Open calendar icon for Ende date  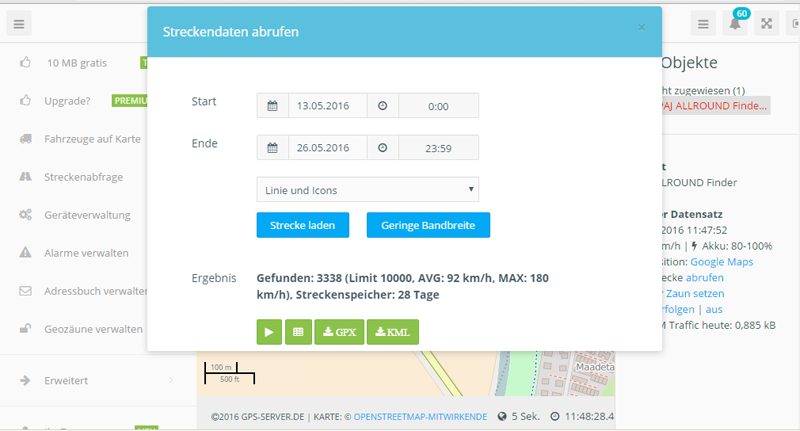pos(272,148)
